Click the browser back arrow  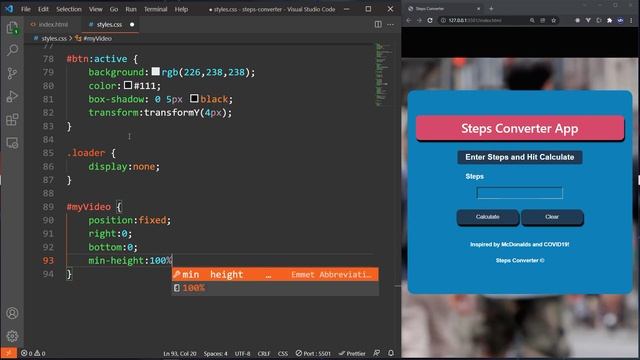click(x=409, y=20)
